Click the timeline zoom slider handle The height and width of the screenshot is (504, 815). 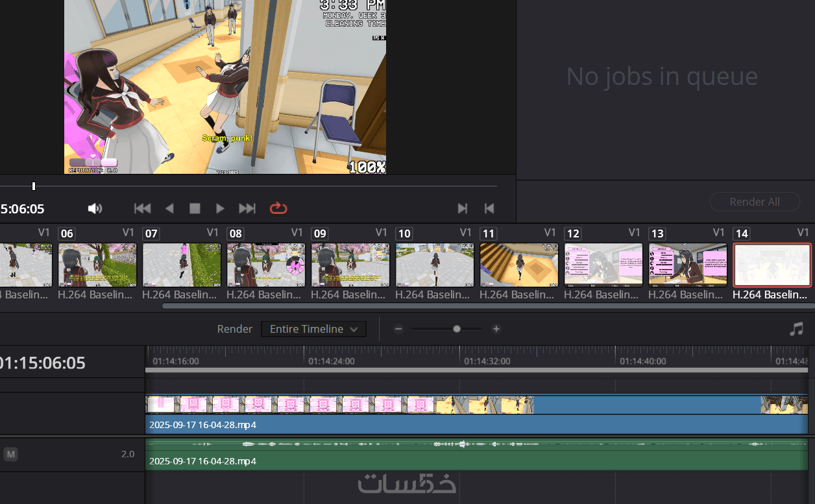pyautogui.click(x=457, y=329)
